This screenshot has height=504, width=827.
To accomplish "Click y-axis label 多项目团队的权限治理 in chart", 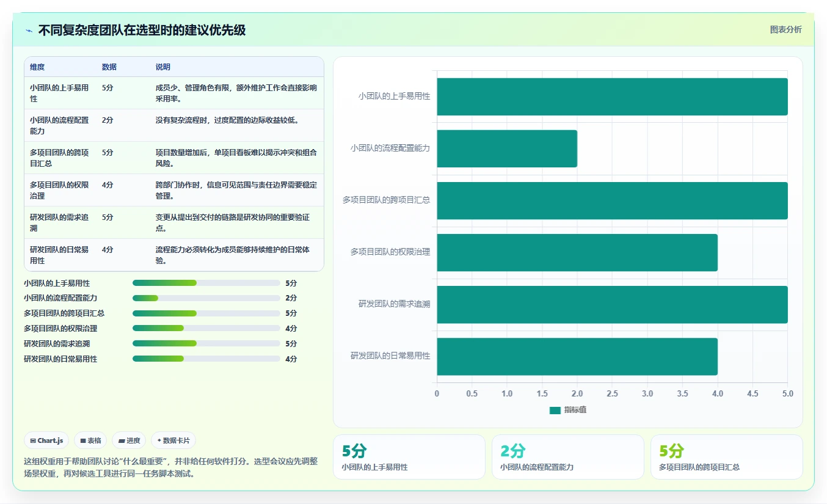I will coord(390,252).
